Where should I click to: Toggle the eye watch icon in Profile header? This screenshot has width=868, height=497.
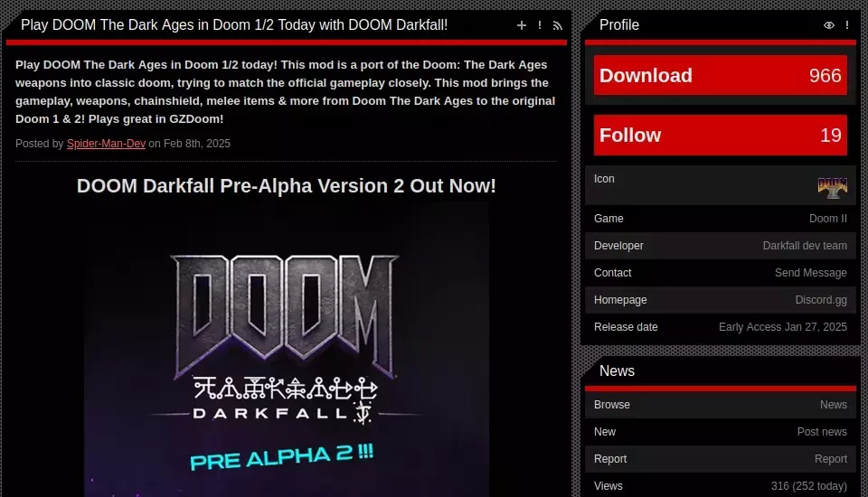pyautogui.click(x=829, y=25)
